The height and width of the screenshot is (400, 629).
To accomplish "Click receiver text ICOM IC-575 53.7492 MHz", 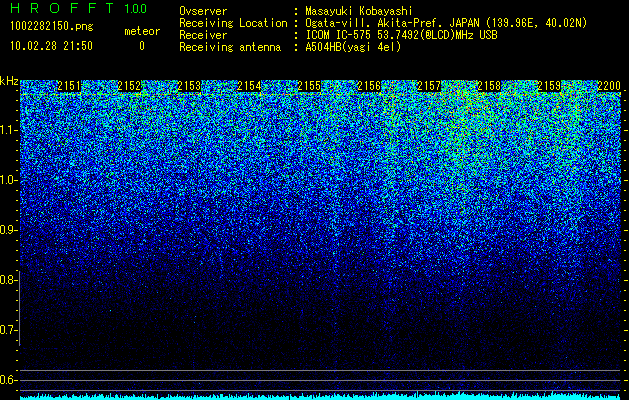I will 401,35.
